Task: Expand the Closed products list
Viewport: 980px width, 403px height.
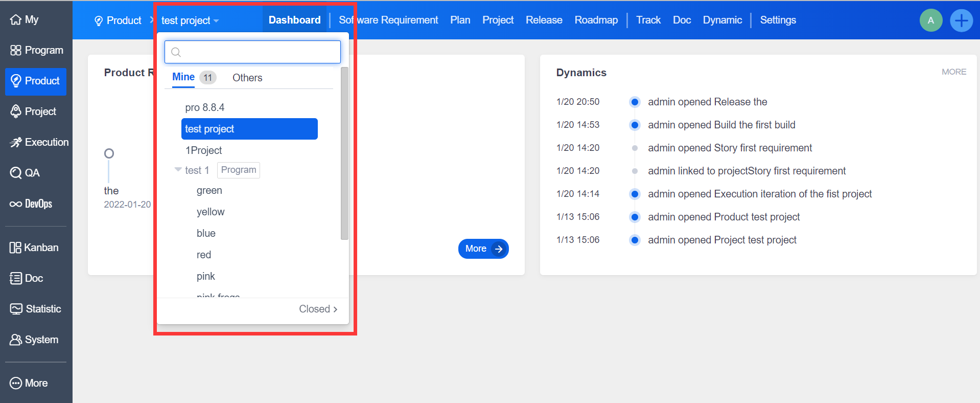Action: [x=318, y=309]
